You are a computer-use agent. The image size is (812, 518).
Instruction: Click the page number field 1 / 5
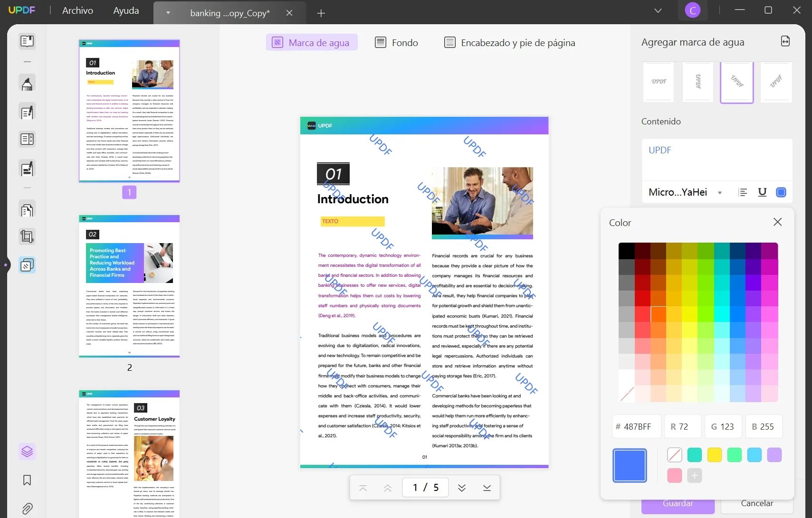pyautogui.click(x=425, y=488)
